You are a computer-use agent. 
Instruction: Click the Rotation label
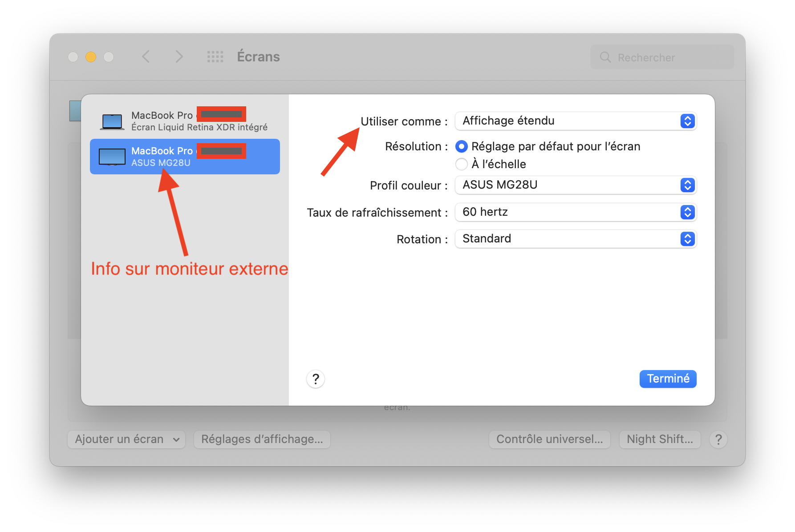click(x=422, y=239)
